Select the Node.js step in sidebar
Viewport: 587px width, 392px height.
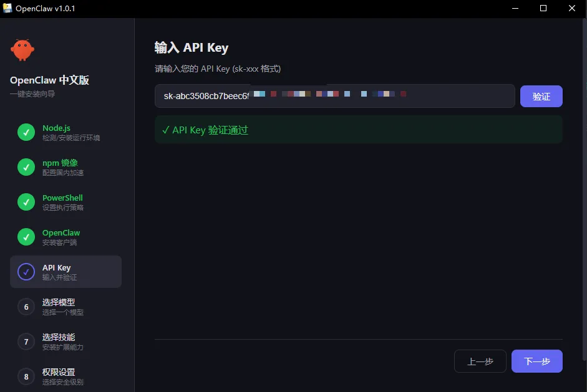[x=66, y=132]
